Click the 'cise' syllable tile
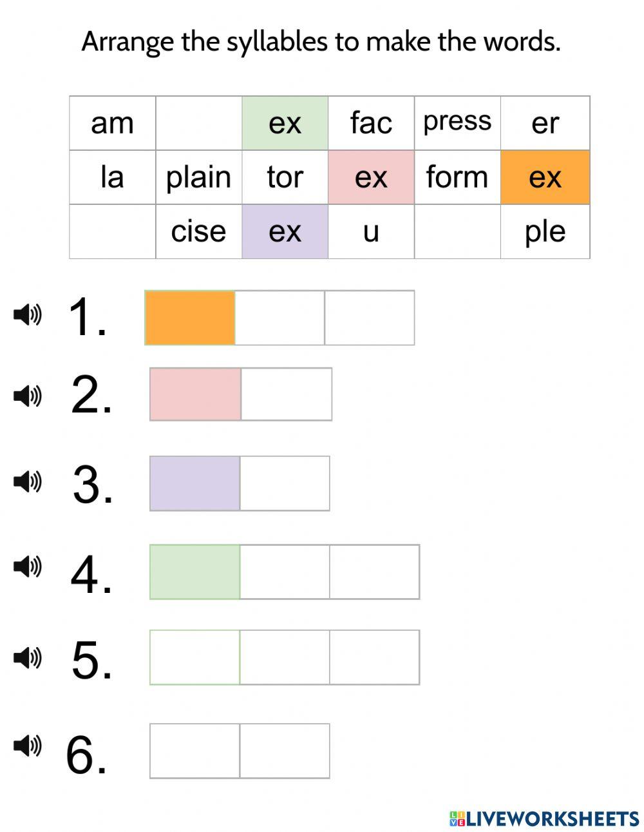This screenshot has width=644, height=832. (198, 231)
